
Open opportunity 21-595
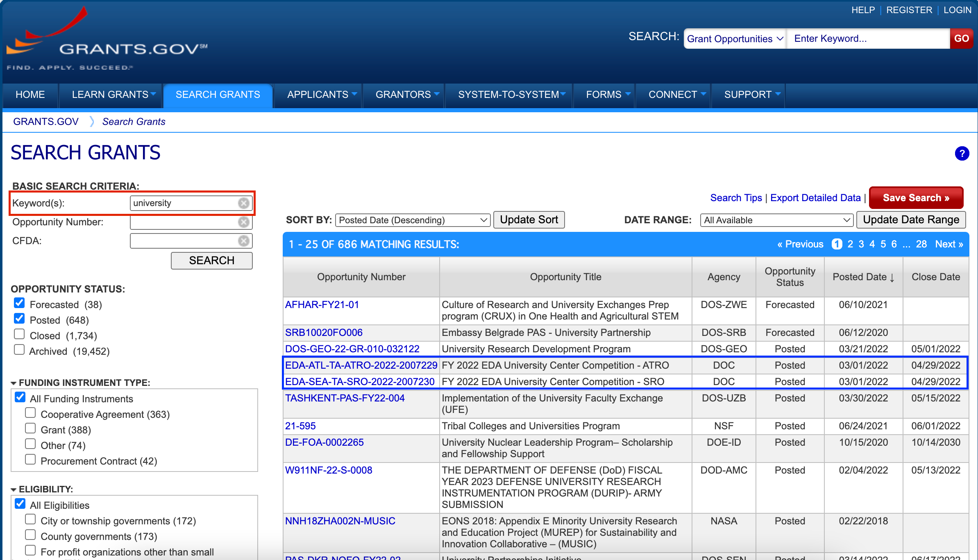click(300, 426)
